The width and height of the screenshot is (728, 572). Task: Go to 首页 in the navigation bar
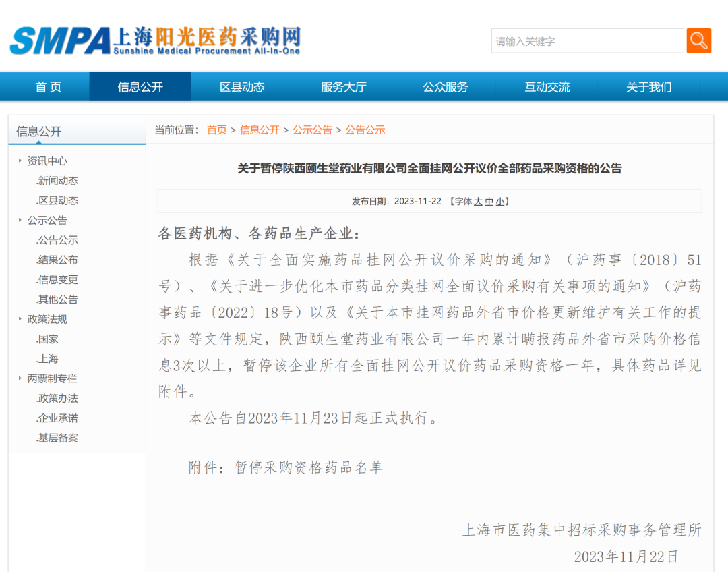(x=49, y=87)
